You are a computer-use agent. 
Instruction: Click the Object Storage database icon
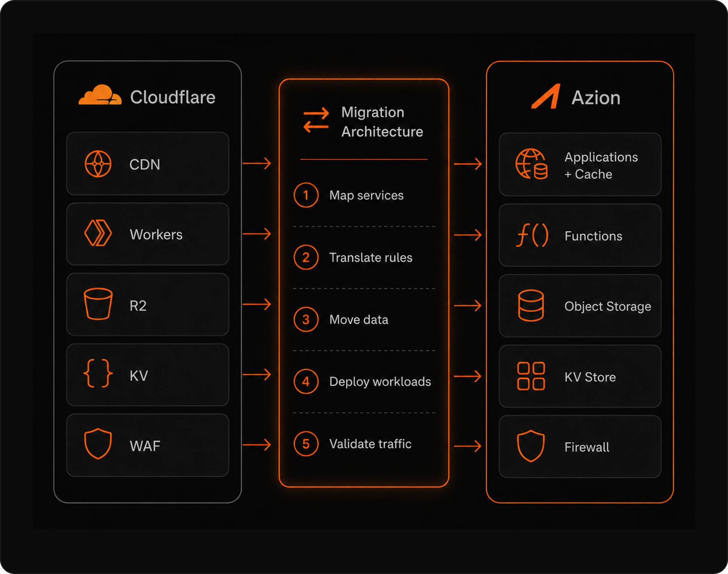click(x=531, y=306)
